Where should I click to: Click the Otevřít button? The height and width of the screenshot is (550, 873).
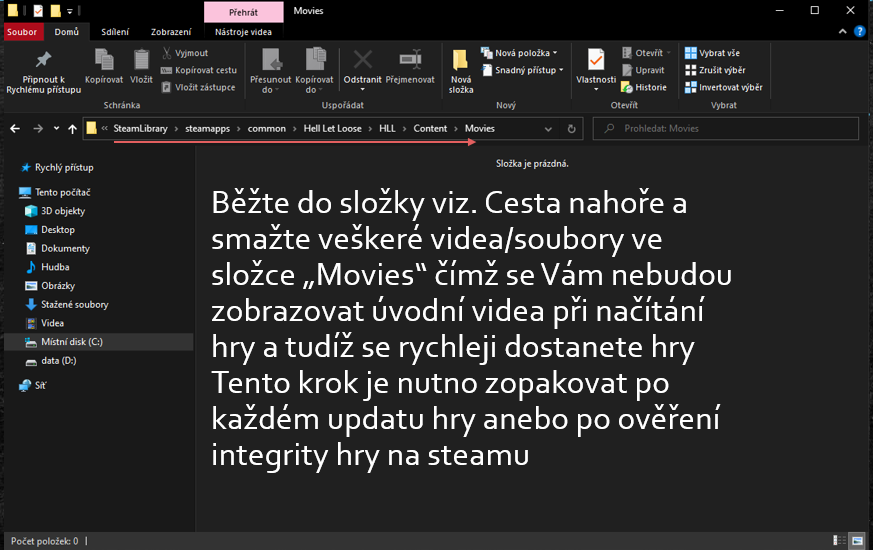coord(646,53)
